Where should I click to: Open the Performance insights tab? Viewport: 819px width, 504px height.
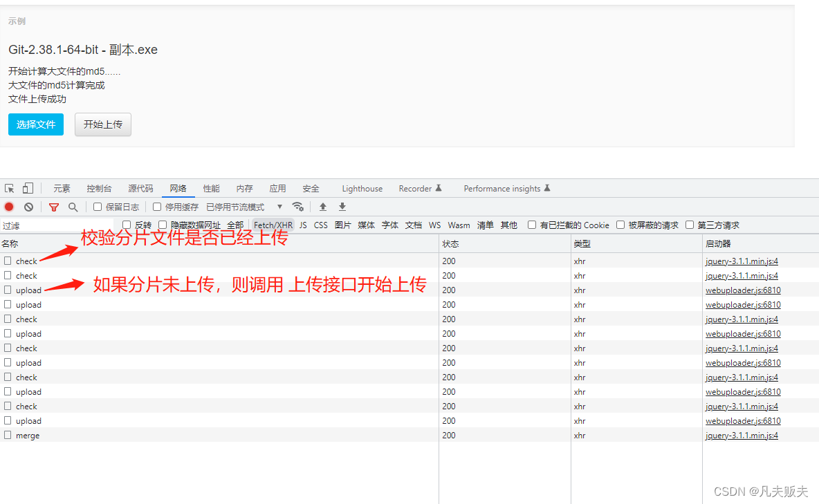pyautogui.click(x=506, y=189)
